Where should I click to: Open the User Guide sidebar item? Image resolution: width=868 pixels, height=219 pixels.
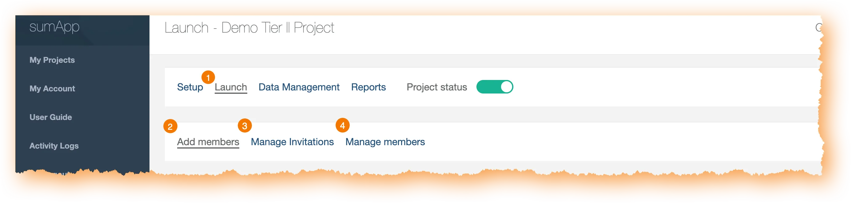point(50,117)
